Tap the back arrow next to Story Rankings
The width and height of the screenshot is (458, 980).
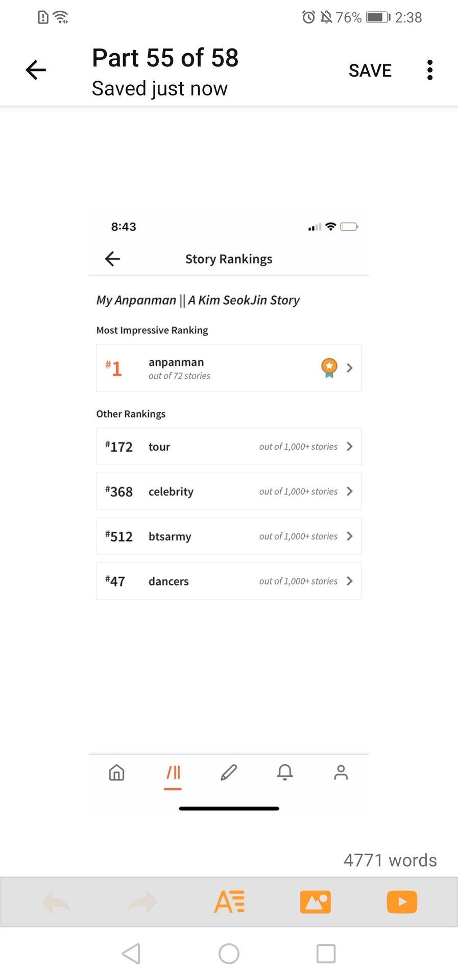[x=112, y=259]
